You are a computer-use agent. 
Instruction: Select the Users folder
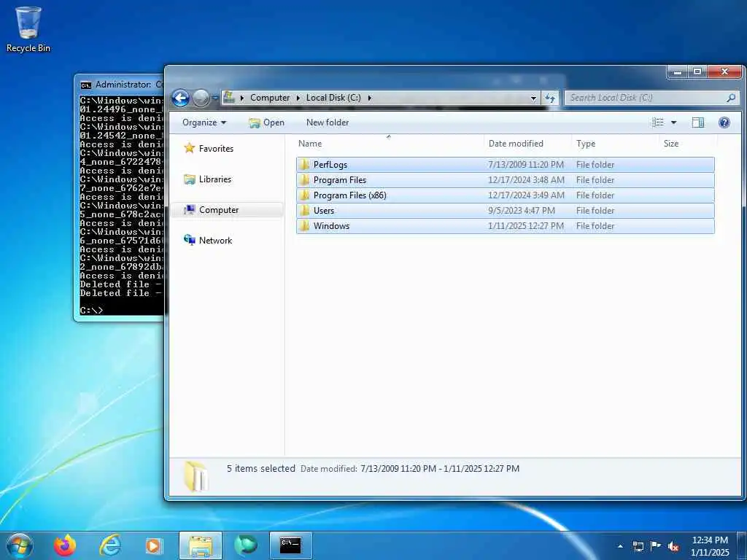505,211
